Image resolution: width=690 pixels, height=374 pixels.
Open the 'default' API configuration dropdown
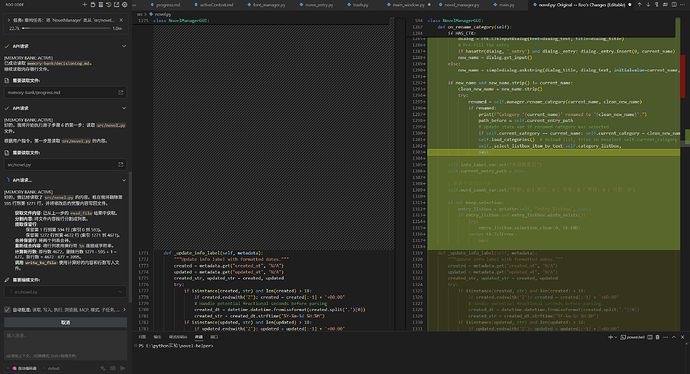tap(51, 368)
